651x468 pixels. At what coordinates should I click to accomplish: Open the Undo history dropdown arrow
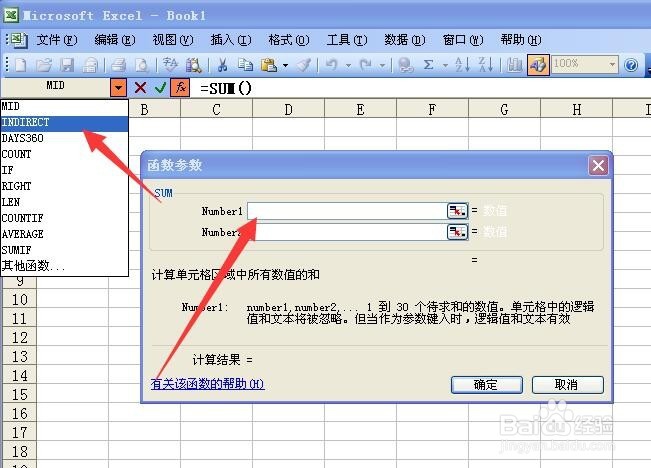[x=348, y=65]
